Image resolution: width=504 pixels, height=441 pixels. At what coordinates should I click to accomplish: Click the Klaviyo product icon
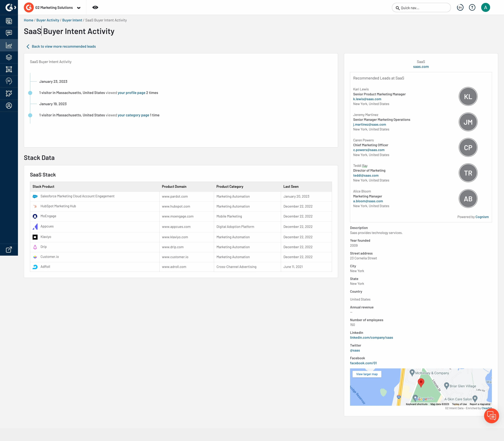[35, 237]
